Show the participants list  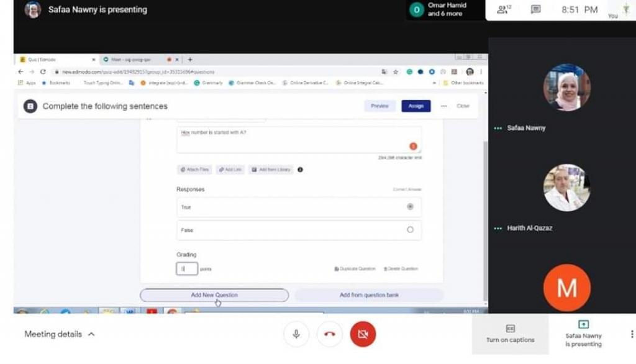(504, 9)
